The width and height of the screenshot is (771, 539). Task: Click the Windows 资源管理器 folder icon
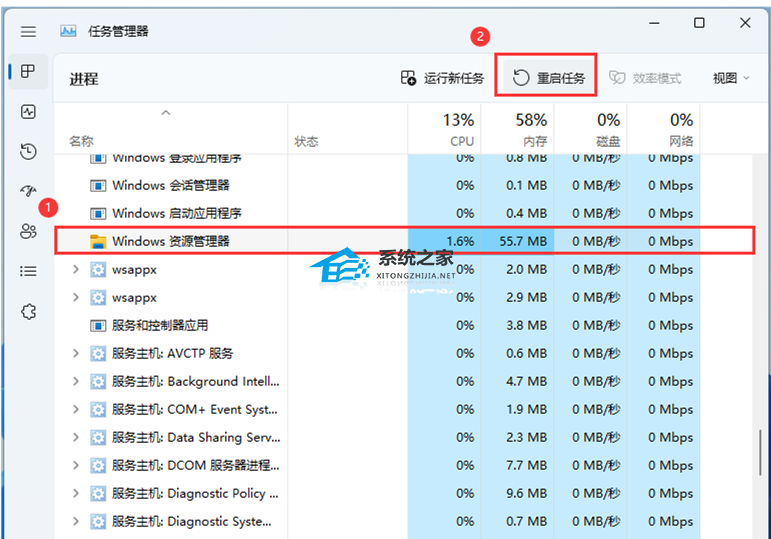(98, 241)
